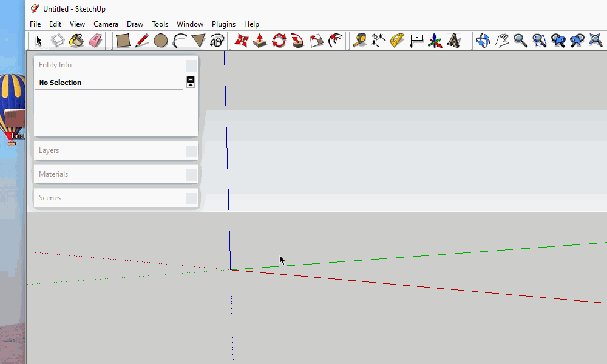This screenshot has width=607, height=364.
Task: Activate the Orbit camera tool
Action: pyautogui.click(x=483, y=41)
